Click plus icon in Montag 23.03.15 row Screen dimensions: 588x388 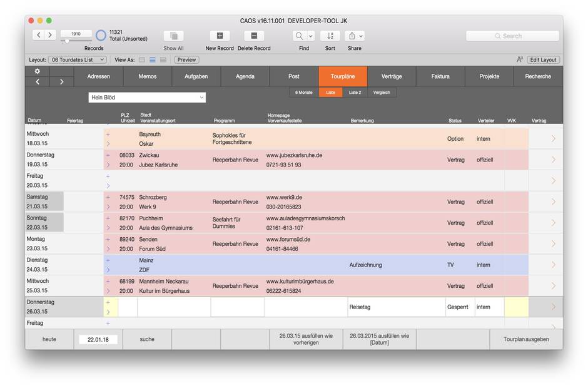tap(108, 239)
